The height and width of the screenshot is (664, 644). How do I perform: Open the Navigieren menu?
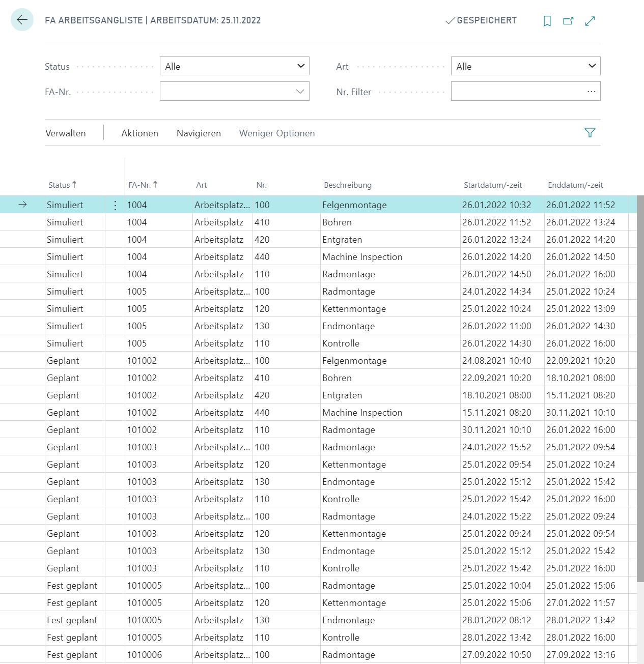click(199, 133)
